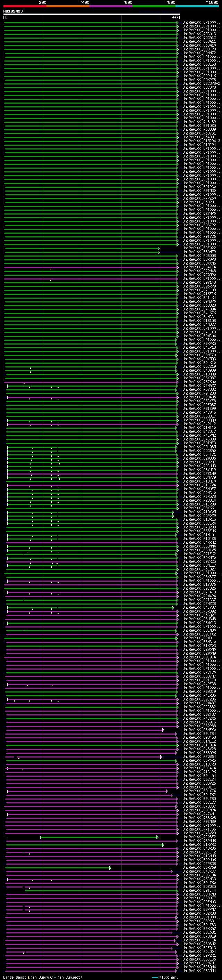Select hit label UniRef100_A7RN48
The image size is (222, 980).
coord(199,271)
